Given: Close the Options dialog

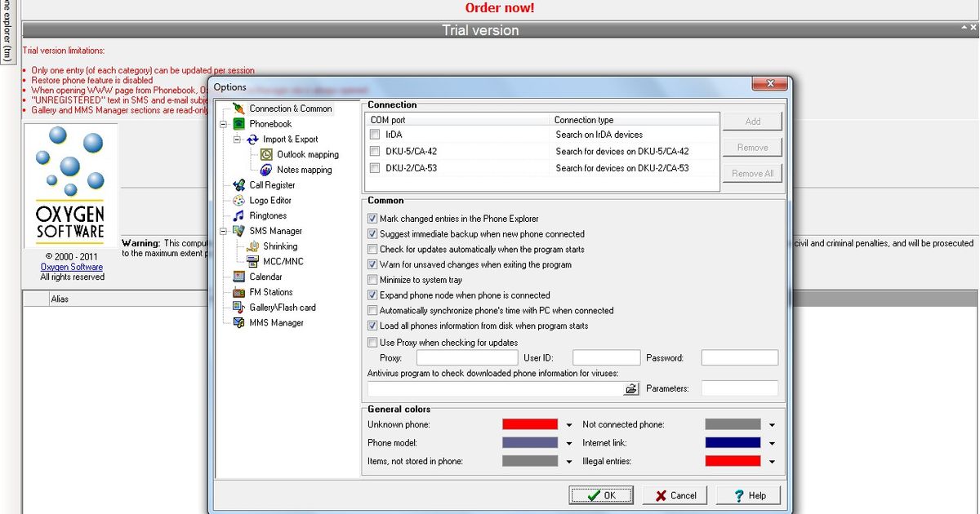Looking at the screenshot, I should coord(769,83).
